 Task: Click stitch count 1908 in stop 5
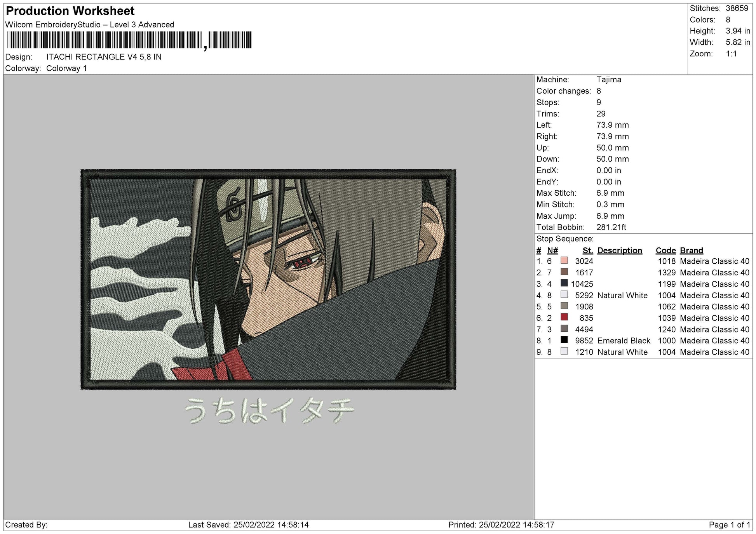[x=584, y=307]
